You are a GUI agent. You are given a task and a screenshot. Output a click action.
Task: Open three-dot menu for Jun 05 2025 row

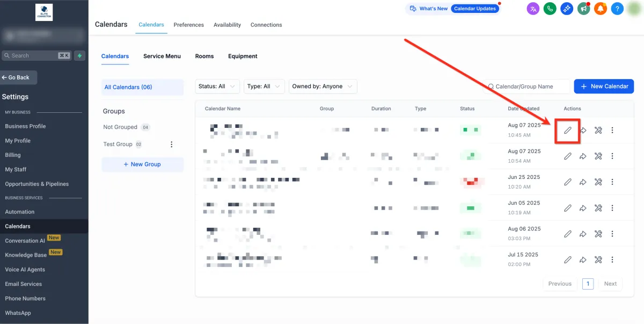(x=612, y=208)
